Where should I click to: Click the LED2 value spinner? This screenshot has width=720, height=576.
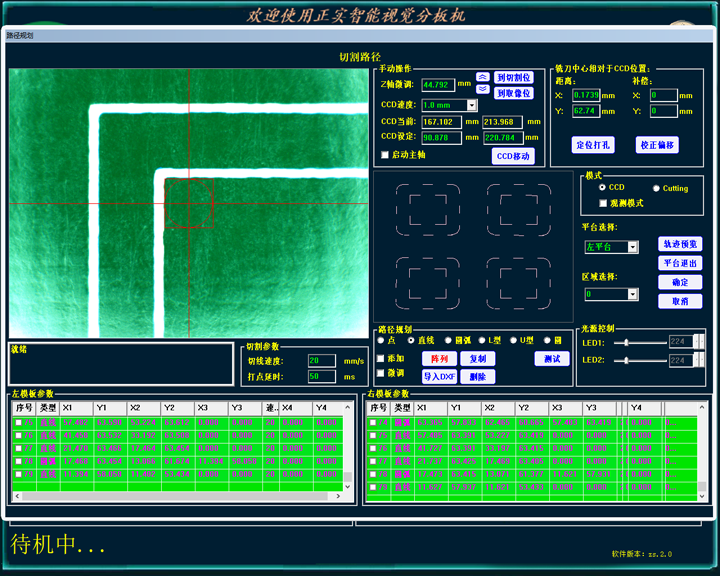[698, 360]
